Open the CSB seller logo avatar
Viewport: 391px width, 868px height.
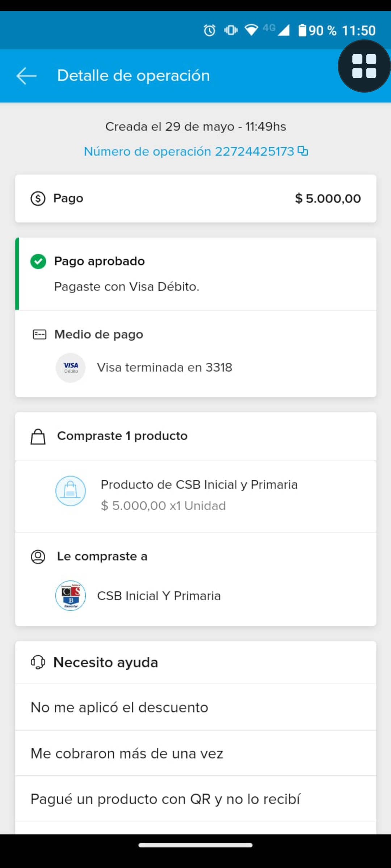71,596
